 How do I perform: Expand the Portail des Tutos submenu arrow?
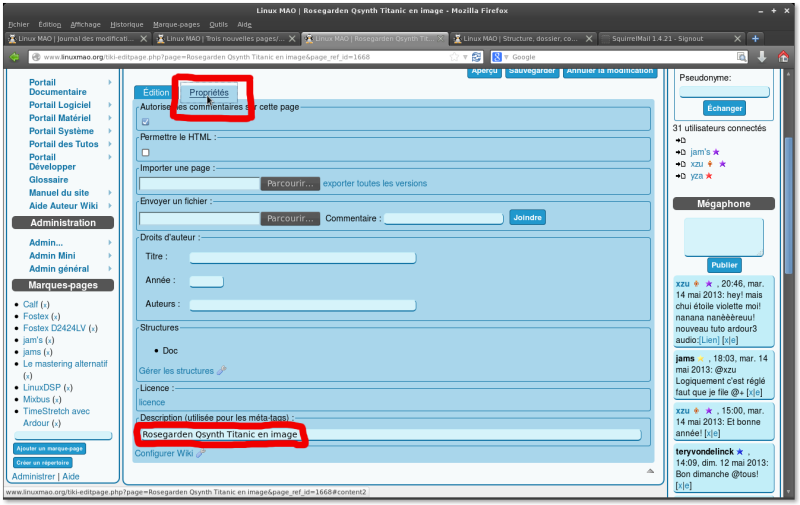(x=110, y=144)
